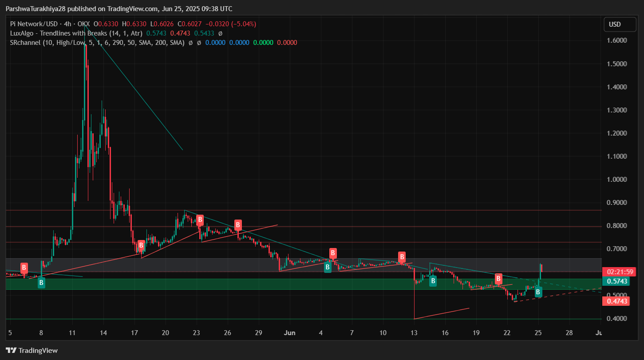This screenshot has height=360, width=644.
Task: Click the red 0.4743 price label
Action: click(617, 301)
